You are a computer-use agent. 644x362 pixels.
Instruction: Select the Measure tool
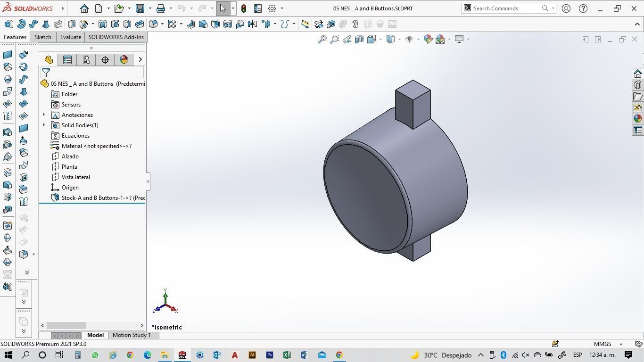[305, 24]
